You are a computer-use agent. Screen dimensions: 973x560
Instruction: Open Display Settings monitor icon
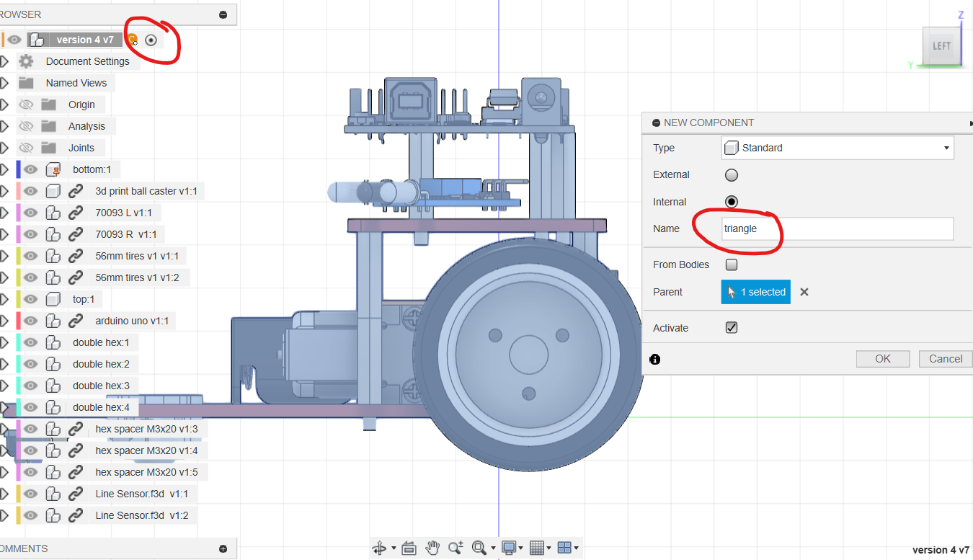509,548
